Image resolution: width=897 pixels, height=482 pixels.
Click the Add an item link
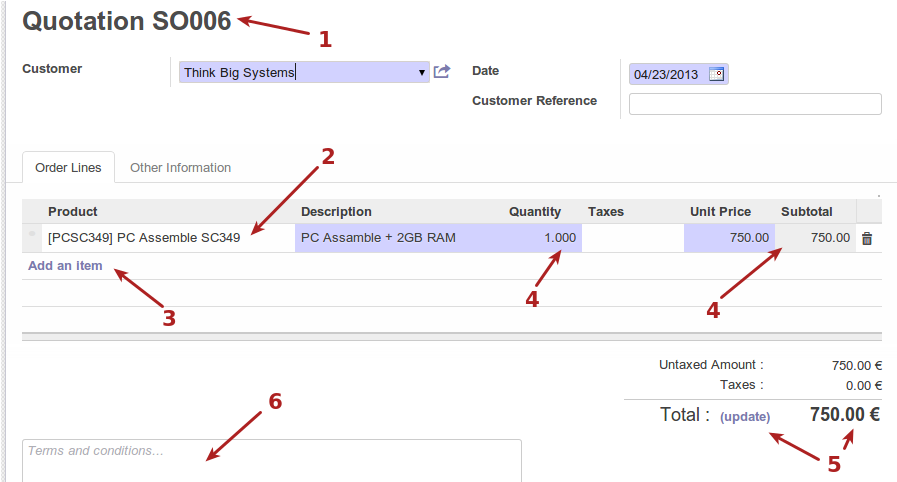click(65, 266)
